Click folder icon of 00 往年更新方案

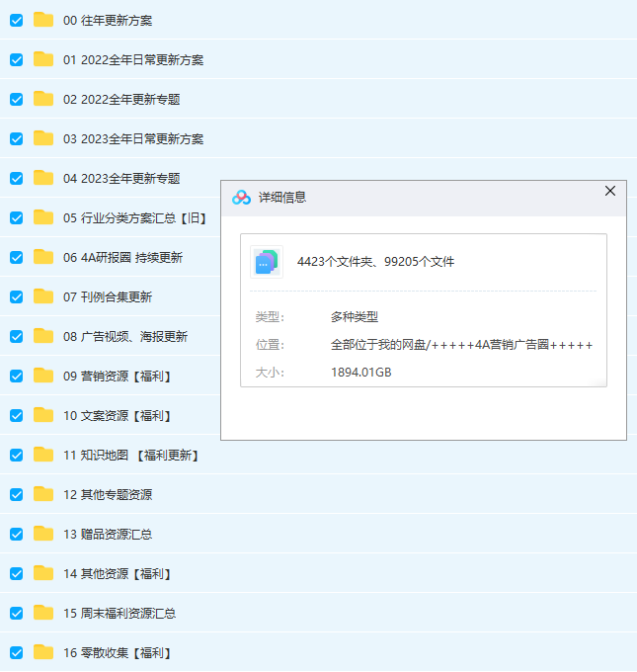point(43,20)
